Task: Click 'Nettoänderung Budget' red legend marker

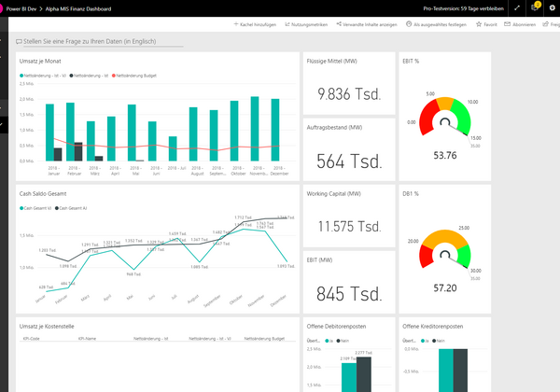Action: click(116, 74)
